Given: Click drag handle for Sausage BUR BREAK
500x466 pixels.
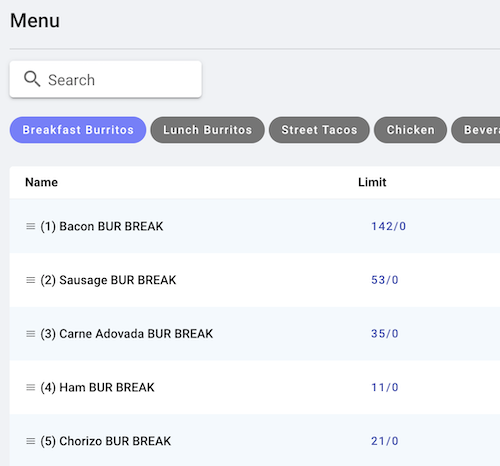Looking at the screenshot, I should coord(31,280).
